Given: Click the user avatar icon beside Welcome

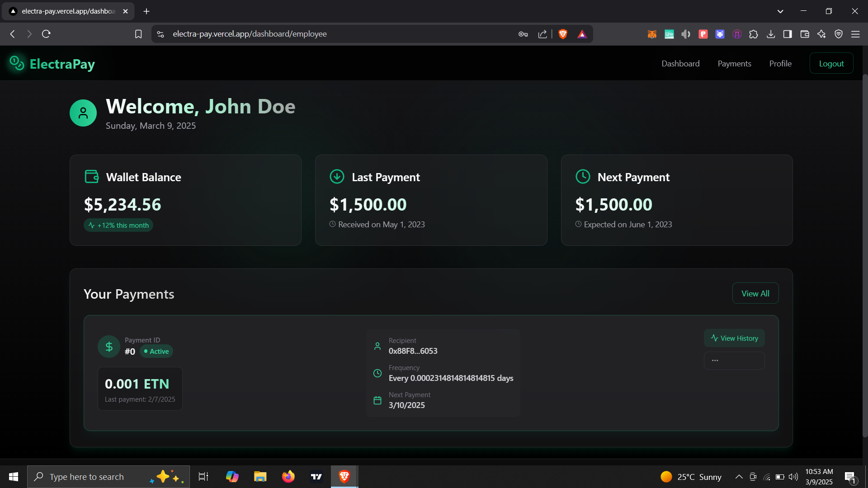Looking at the screenshot, I should [83, 113].
